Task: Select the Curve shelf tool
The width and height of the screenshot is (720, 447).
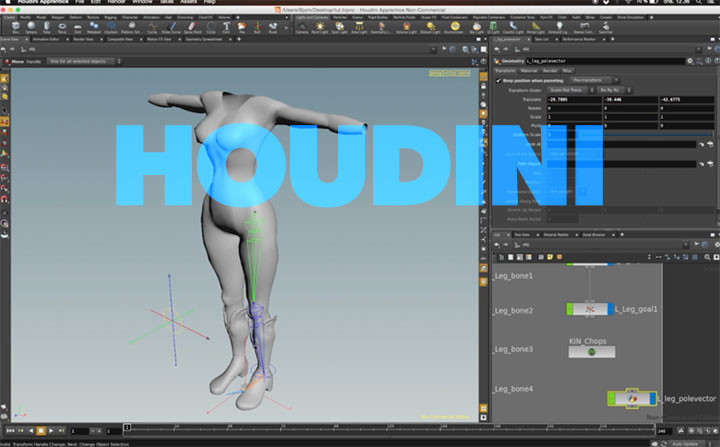Action: 152,28
